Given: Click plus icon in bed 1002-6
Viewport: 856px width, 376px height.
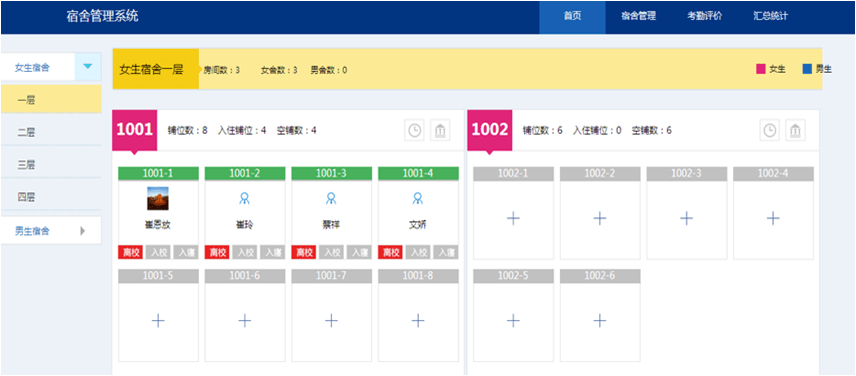Looking at the screenshot, I should [600, 321].
